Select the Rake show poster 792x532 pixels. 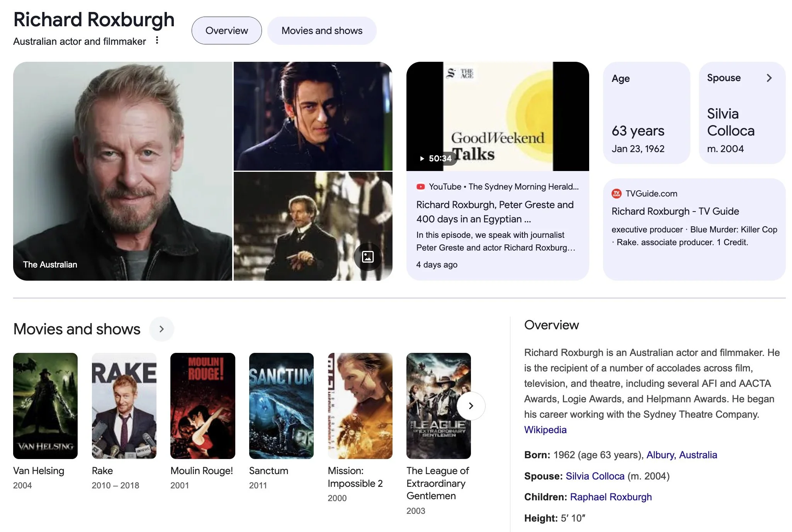[x=124, y=406]
